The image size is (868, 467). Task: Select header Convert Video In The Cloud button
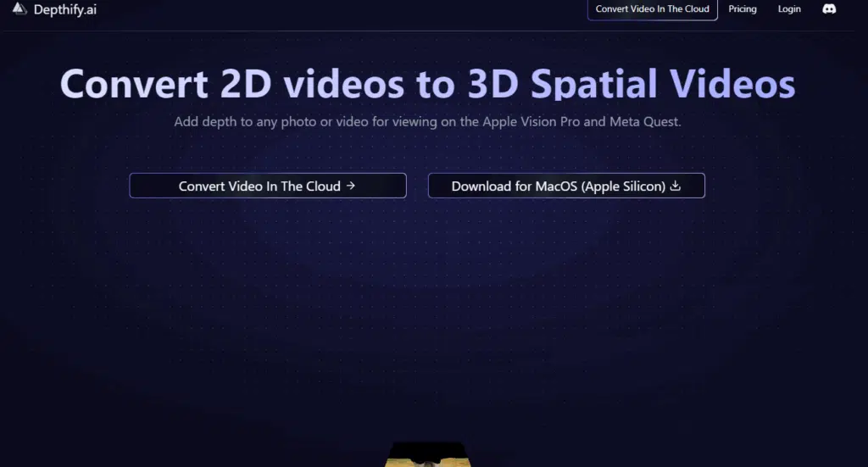652,8
